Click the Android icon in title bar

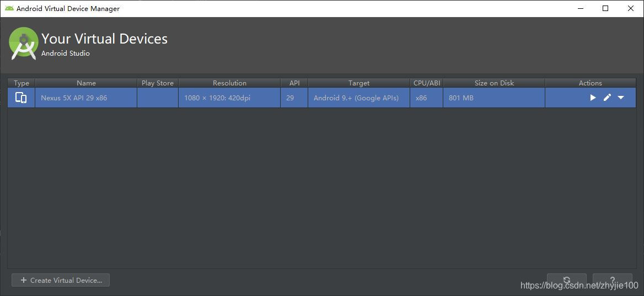(9, 8)
